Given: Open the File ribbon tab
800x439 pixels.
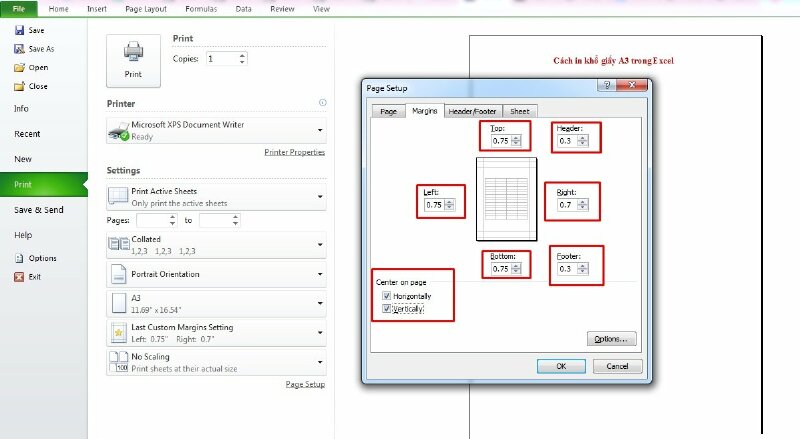Looking at the screenshot, I should tap(19, 9).
